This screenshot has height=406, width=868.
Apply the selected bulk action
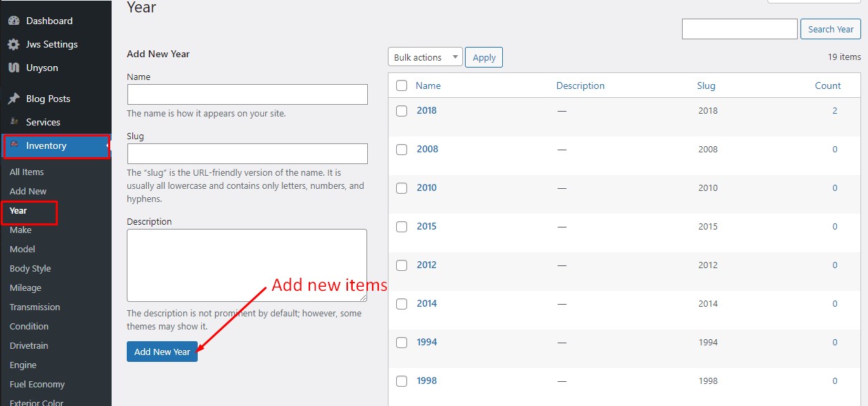pyautogui.click(x=484, y=57)
